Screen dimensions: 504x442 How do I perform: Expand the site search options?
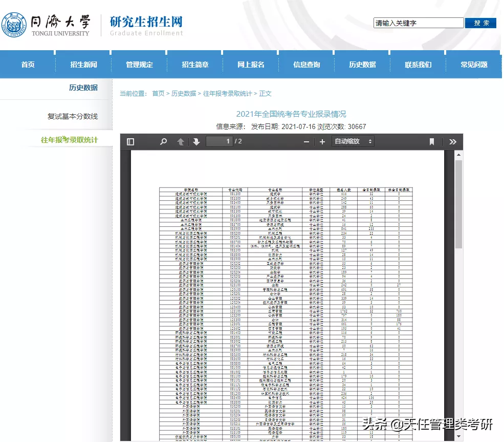pyautogui.click(x=419, y=23)
